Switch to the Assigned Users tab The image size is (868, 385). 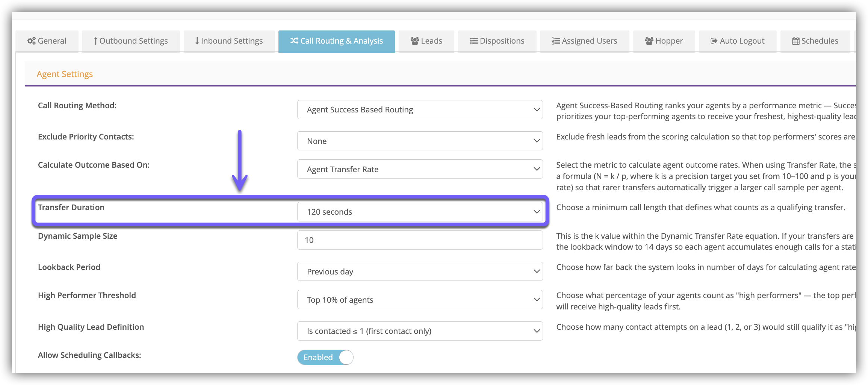click(x=584, y=41)
